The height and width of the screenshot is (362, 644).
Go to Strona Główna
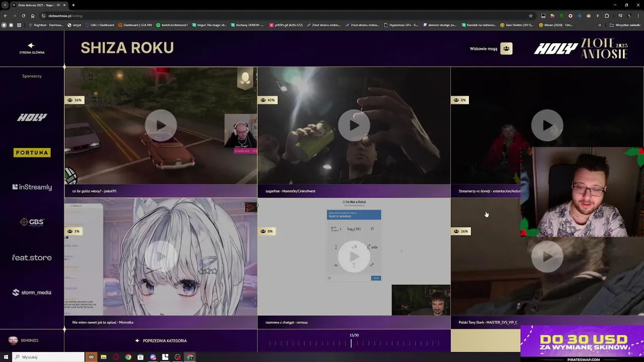point(32,48)
